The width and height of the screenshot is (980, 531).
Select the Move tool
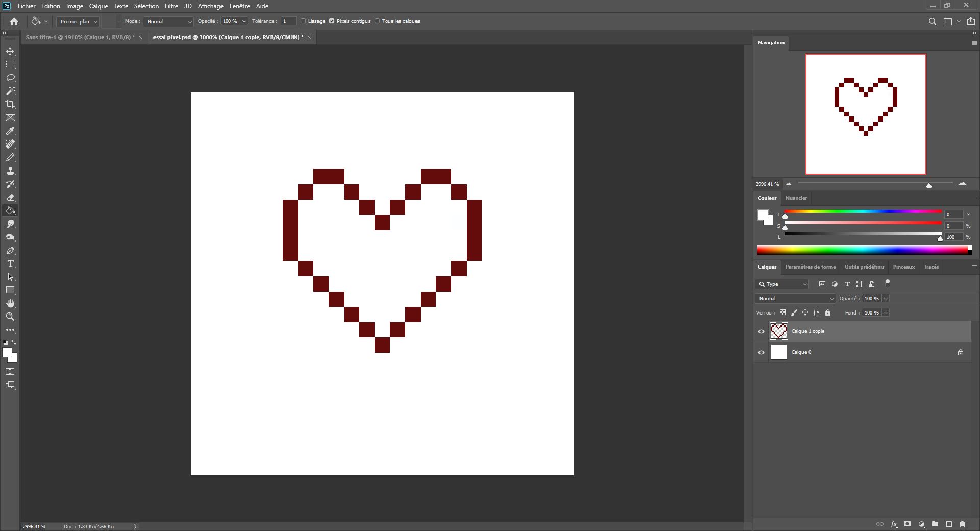coord(10,51)
